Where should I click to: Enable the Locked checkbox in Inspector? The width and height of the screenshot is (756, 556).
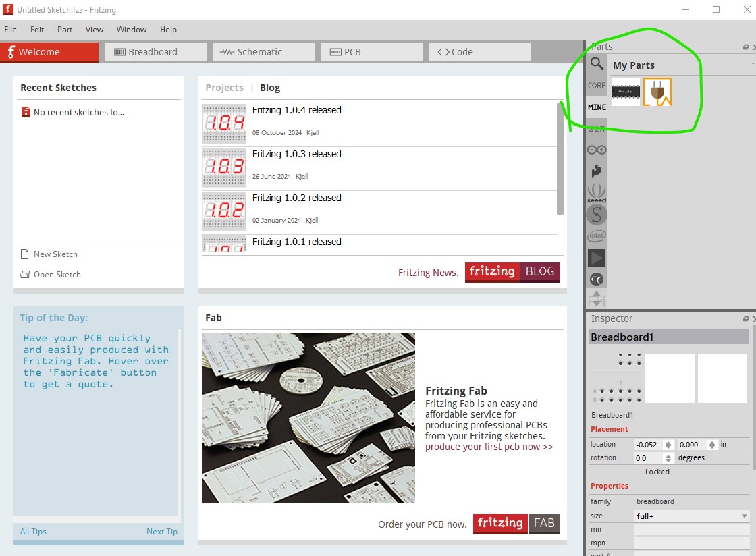pyautogui.click(x=639, y=472)
